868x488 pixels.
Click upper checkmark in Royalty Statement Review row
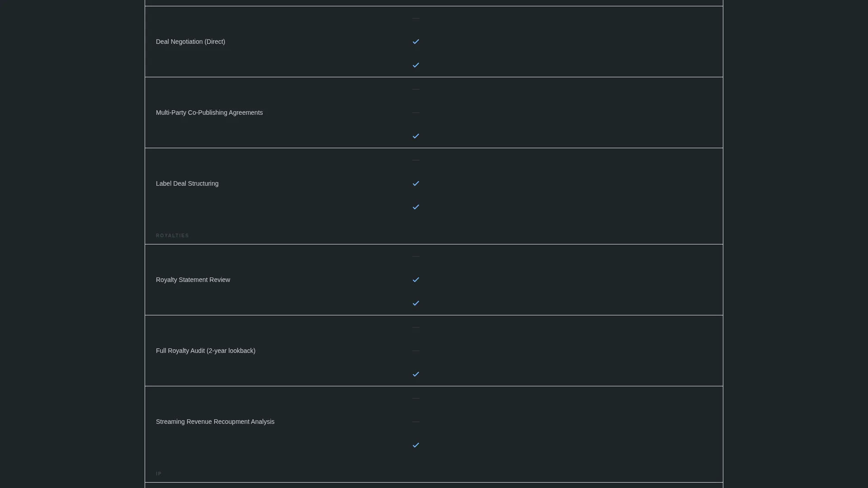[416, 280]
